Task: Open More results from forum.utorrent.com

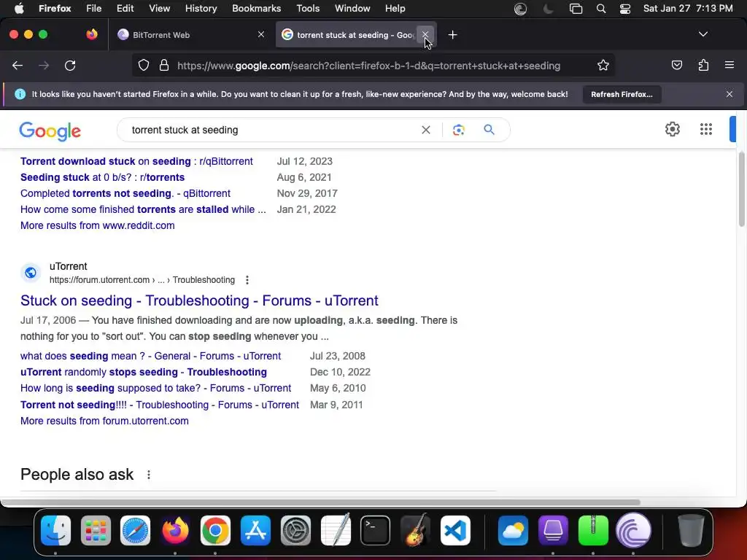Action: [104, 421]
